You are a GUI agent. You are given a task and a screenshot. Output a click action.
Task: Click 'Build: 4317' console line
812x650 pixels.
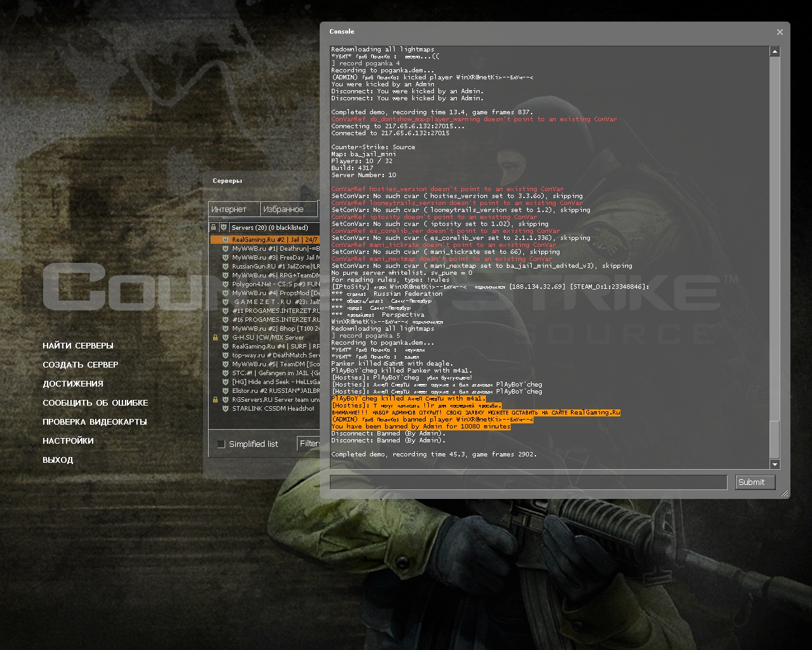click(x=352, y=168)
